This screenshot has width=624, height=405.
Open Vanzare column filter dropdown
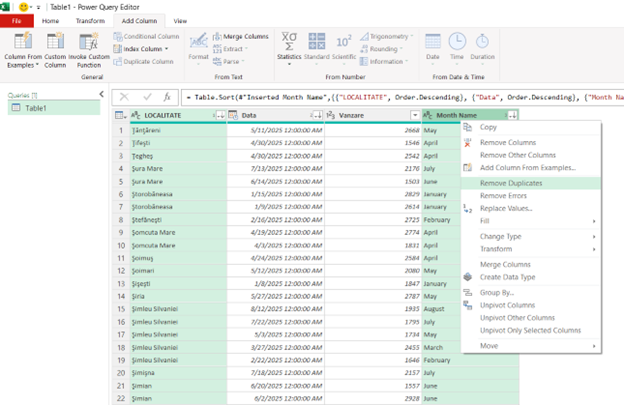pyautogui.click(x=415, y=115)
